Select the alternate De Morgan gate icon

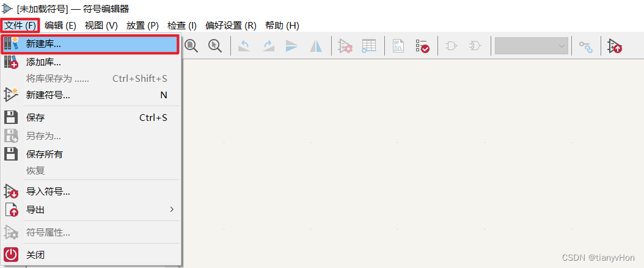475,46
